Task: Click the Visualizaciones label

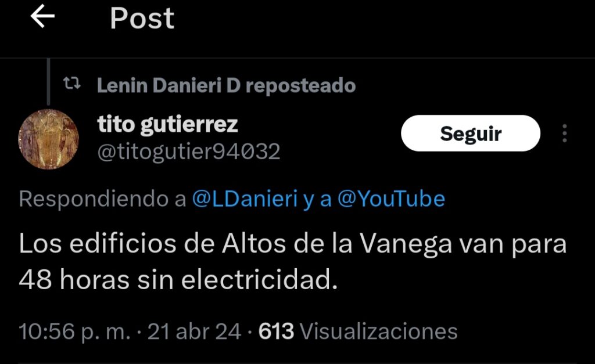Action: [x=379, y=331]
